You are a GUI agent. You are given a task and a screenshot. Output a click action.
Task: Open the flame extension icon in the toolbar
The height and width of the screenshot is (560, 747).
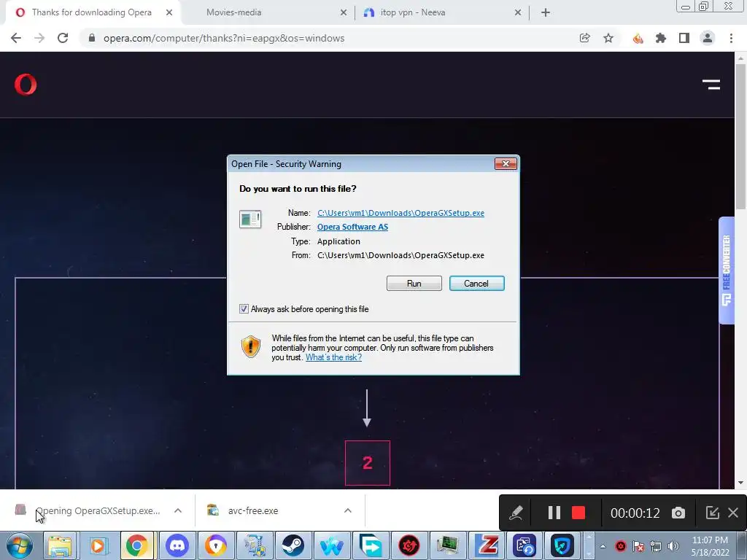pyautogui.click(x=638, y=38)
